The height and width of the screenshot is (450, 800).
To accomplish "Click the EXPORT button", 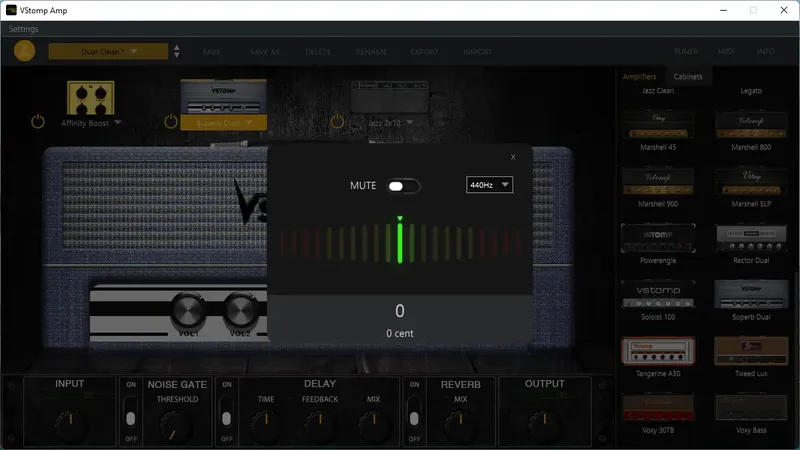I will pyautogui.click(x=424, y=52).
